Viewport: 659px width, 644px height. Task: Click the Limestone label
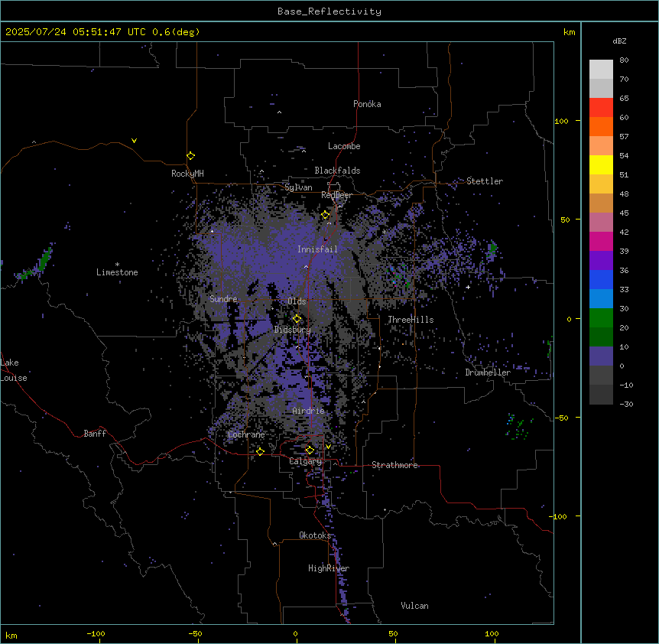click(117, 272)
